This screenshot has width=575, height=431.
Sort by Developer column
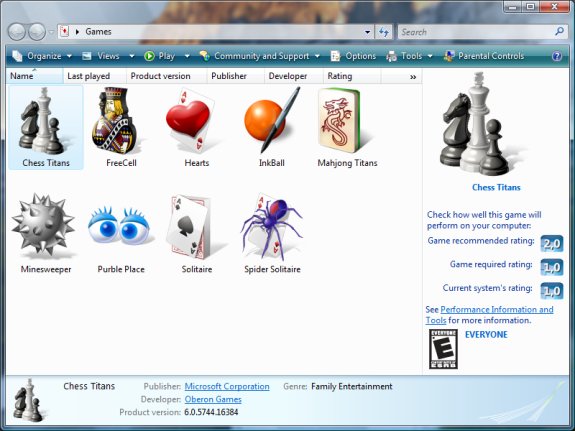click(x=294, y=76)
